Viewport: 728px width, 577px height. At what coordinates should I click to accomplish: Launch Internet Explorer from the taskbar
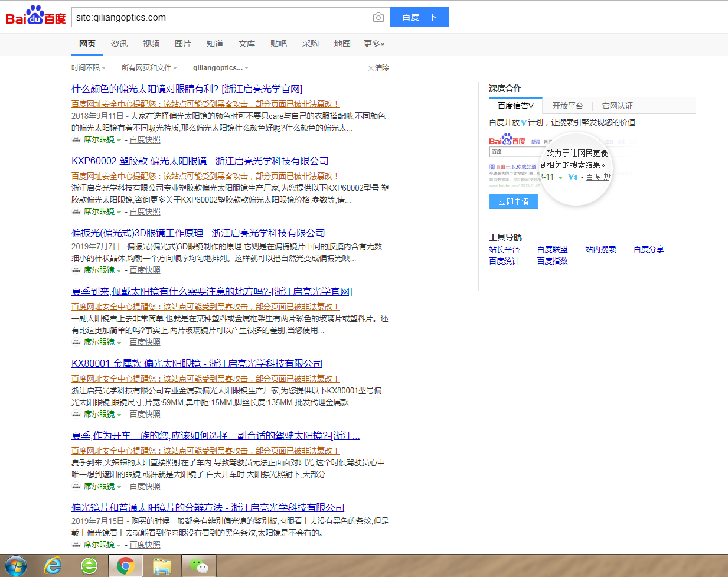(x=53, y=566)
